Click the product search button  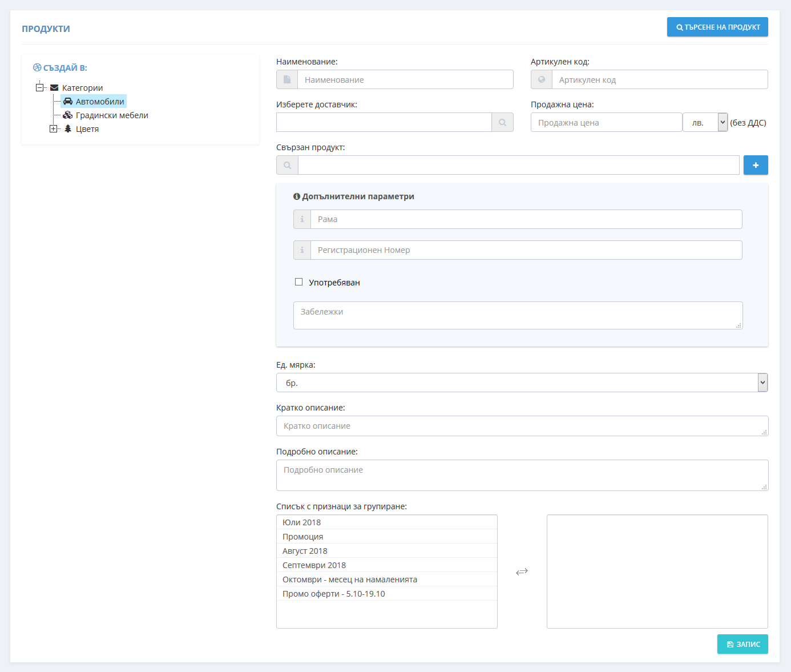tap(717, 27)
